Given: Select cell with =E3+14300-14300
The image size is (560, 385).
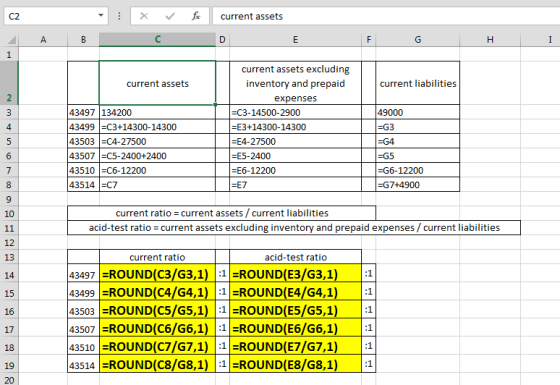Looking at the screenshot, I should click(295, 127).
